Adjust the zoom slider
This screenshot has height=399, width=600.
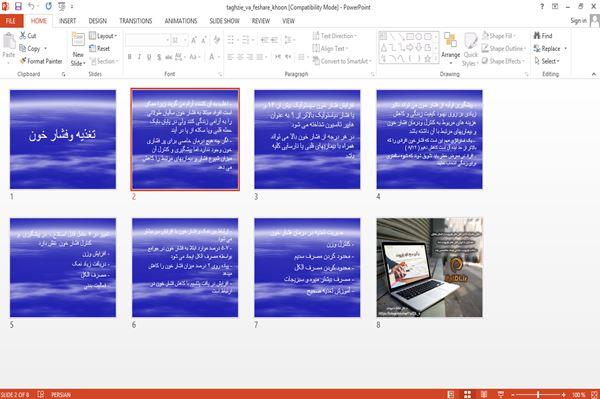pyautogui.click(x=538, y=394)
